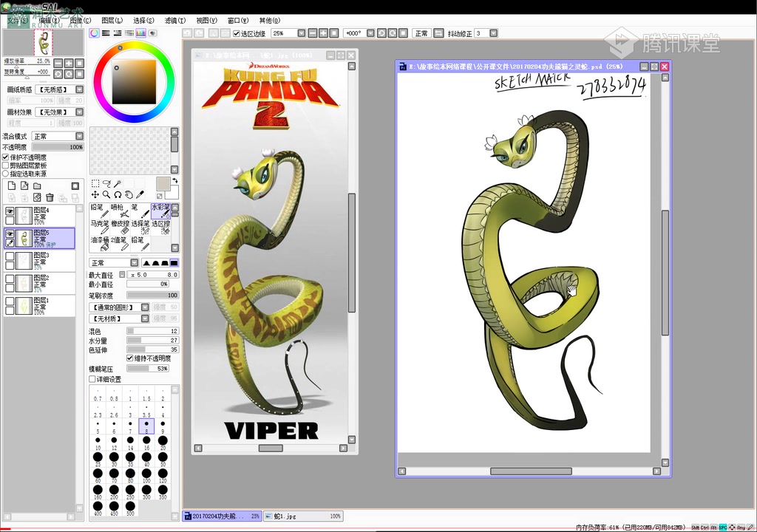Image resolution: width=757 pixels, height=532 pixels.
Task: Pick the zoom magnifier tool
Action: point(106,194)
